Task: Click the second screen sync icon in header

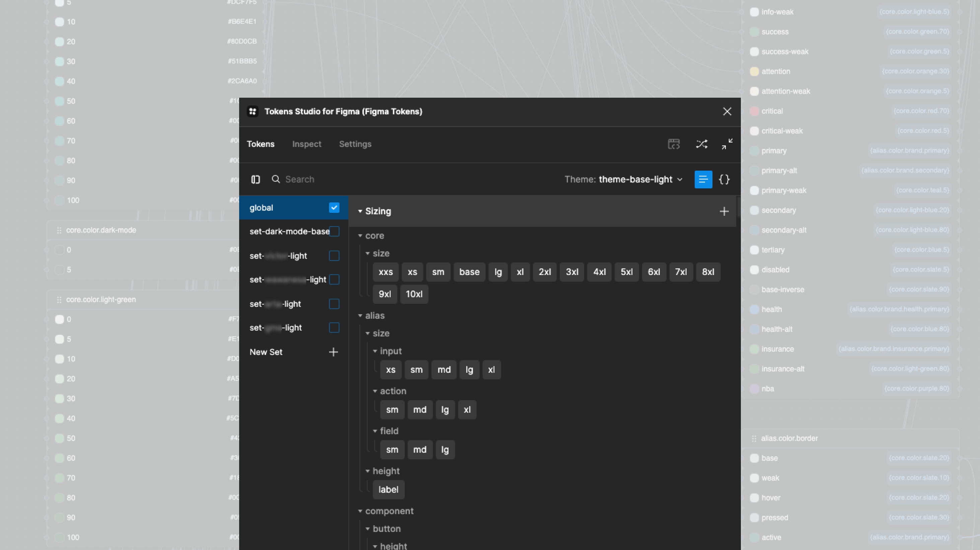Action: [674, 144]
